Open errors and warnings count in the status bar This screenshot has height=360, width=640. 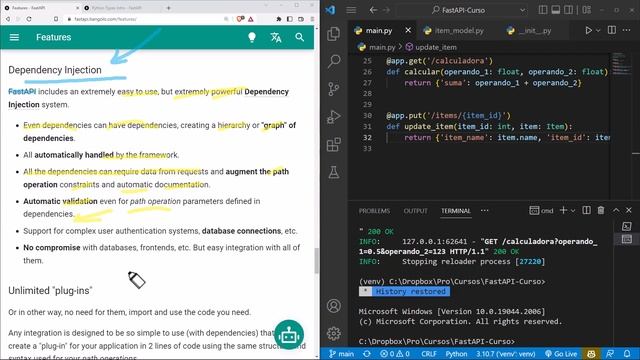[394, 354]
